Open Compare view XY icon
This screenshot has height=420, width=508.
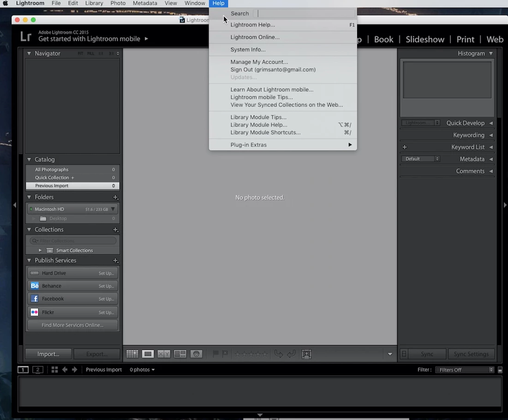point(164,354)
